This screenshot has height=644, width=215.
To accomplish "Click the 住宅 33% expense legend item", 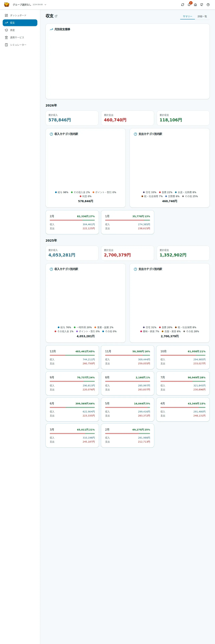I will pyautogui.click(x=149, y=192).
